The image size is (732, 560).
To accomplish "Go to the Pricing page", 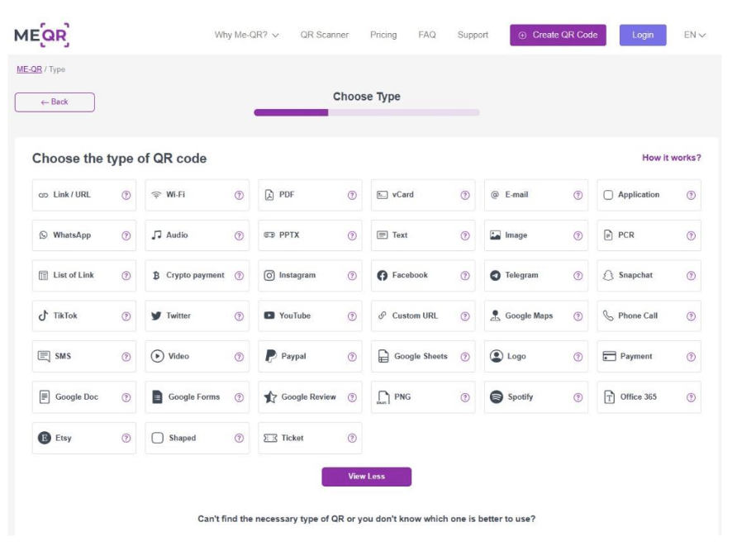I will click(383, 35).
